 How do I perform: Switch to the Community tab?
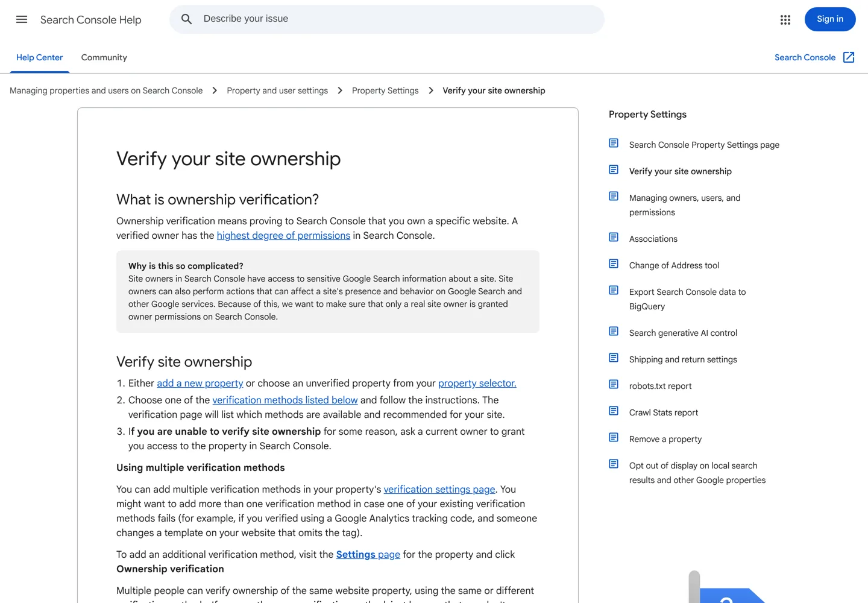pos(104,57)
